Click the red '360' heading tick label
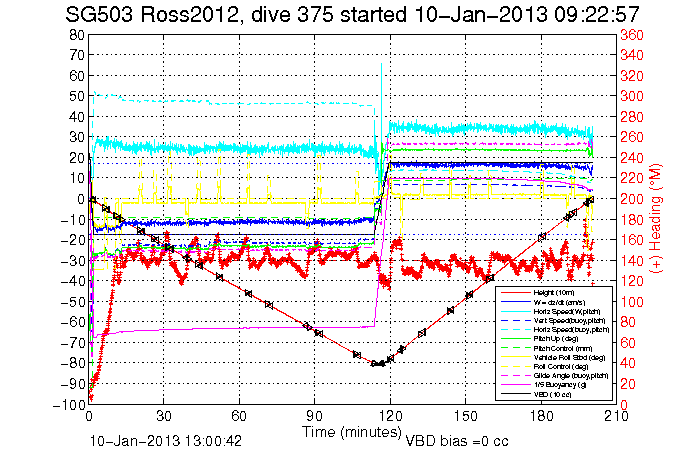 (632, 35)
